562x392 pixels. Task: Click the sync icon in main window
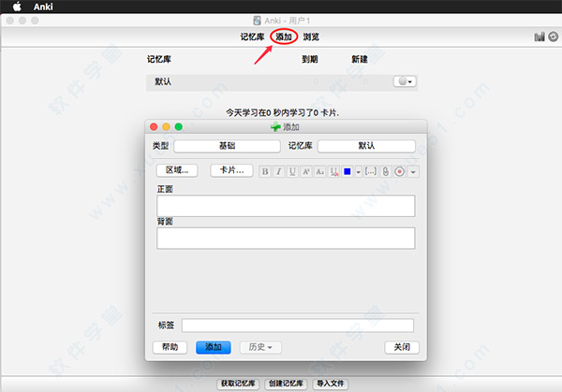[554, 36]
